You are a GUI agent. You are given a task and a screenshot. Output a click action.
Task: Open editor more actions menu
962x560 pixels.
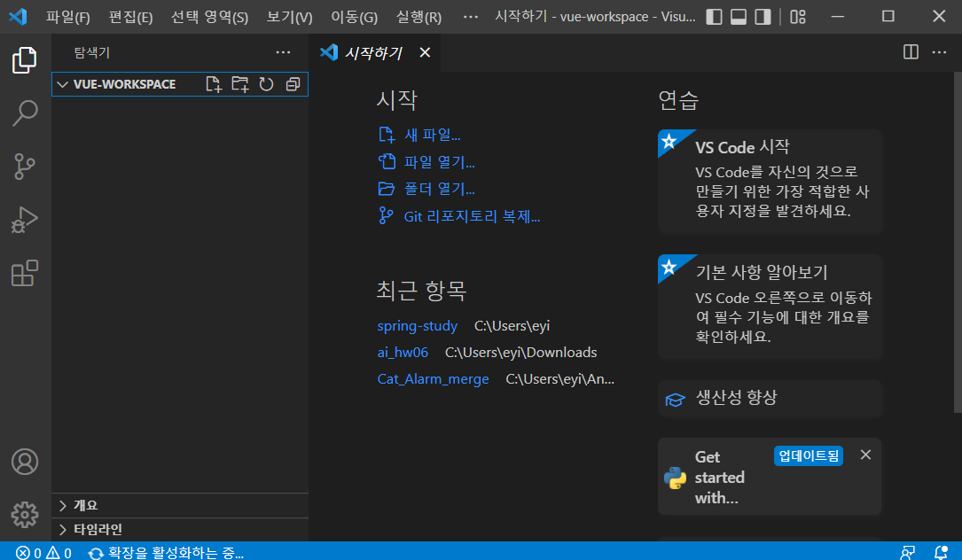point(939,52)
